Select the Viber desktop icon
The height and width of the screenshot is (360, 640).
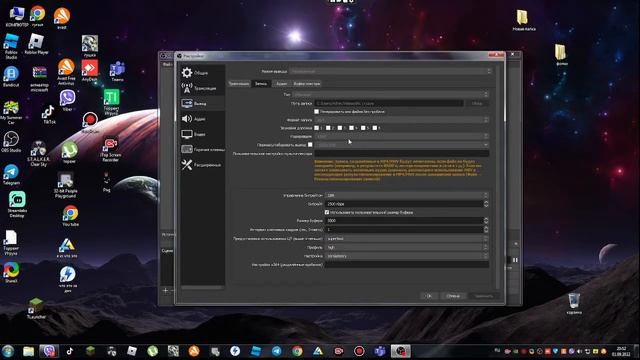(67, 100)
